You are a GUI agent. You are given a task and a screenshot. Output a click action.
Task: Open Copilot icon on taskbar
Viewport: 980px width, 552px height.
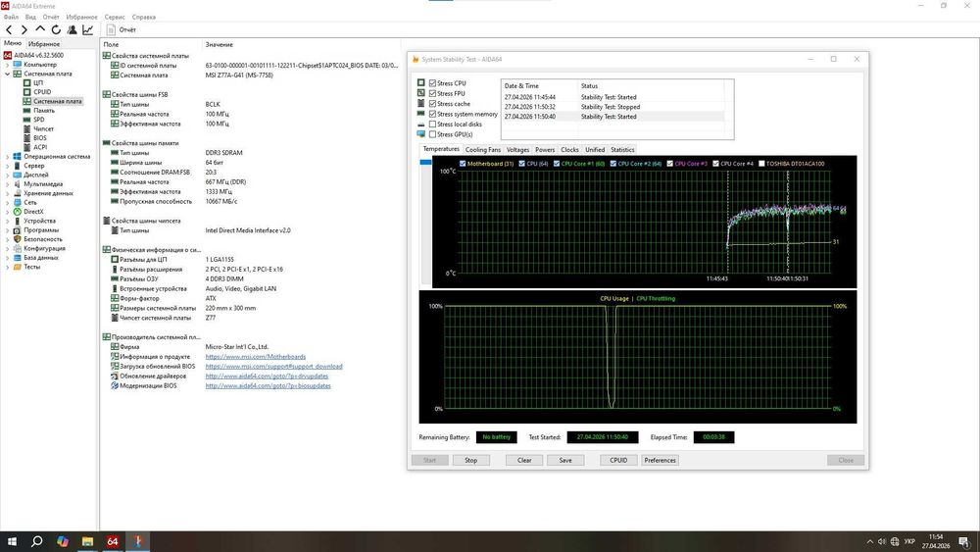[63, 541]
